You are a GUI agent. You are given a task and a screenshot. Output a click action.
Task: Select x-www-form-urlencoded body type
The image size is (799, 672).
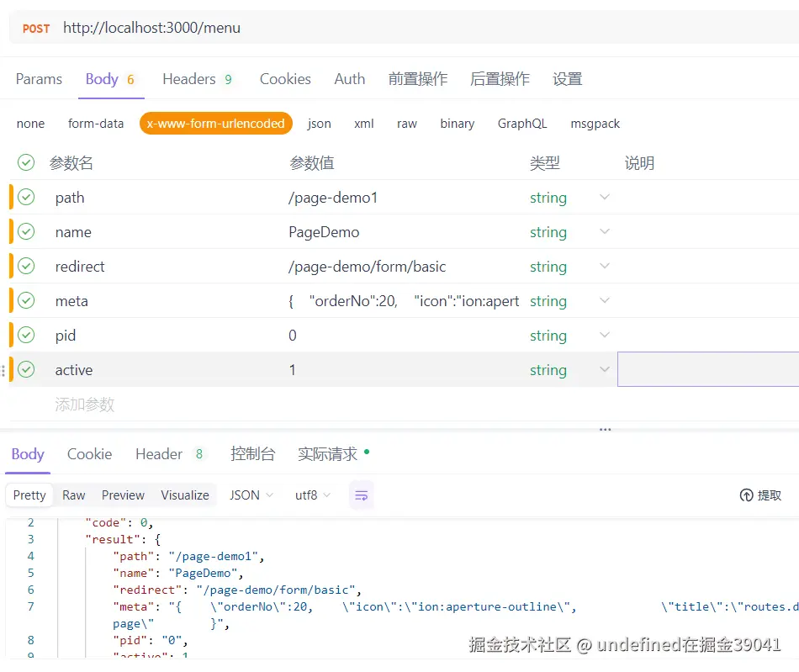click(216, 124)
